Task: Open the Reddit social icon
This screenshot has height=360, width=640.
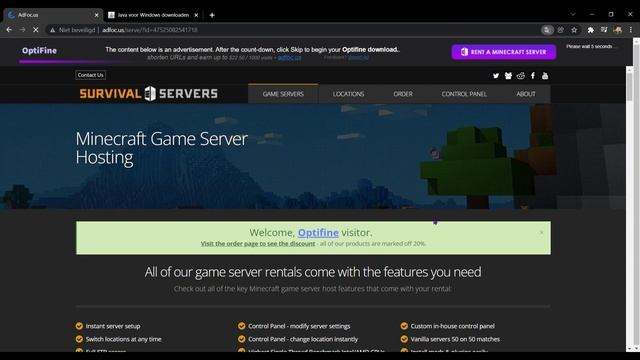Action: pyautogui.click(x=520, y=76)
